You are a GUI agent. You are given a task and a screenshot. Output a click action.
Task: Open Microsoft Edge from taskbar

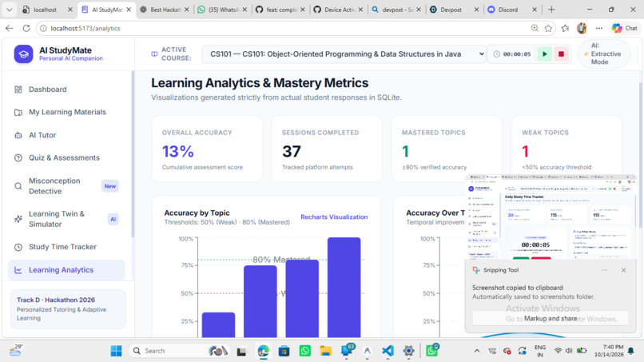[263, 351]
